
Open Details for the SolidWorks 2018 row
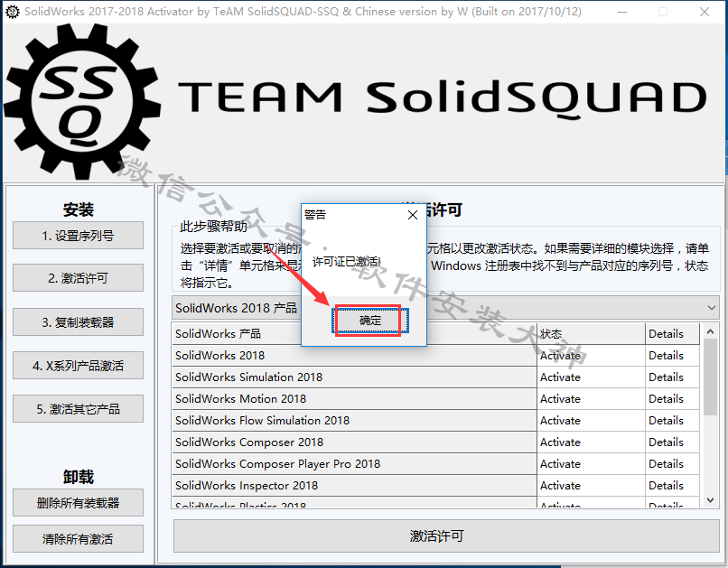[x=672, y=356]
